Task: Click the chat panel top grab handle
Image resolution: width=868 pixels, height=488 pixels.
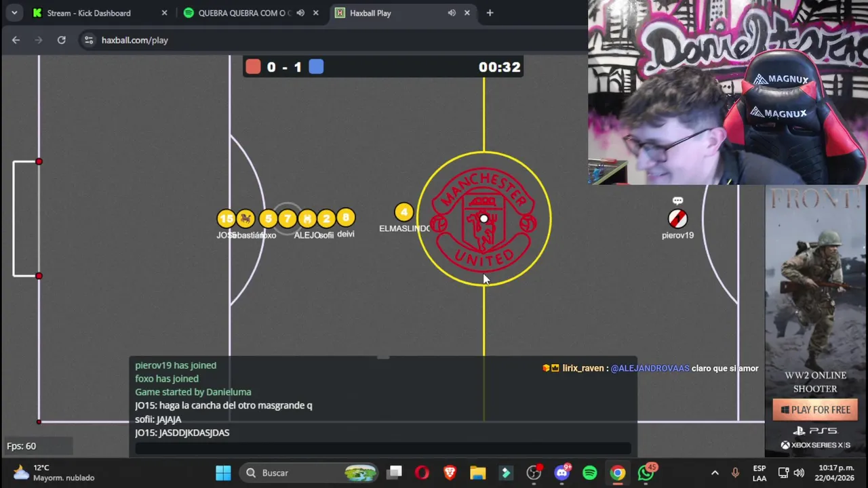Action: (x=383, y=357)
